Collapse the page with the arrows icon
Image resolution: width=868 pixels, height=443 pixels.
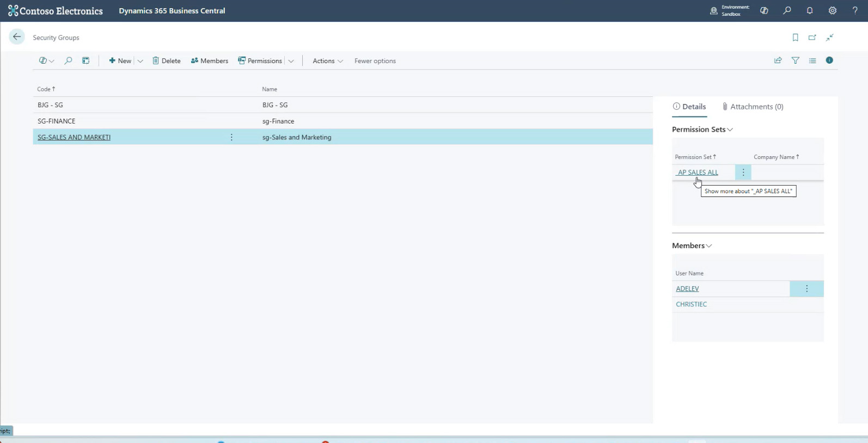pyautogui.click(x=830, y=38)
